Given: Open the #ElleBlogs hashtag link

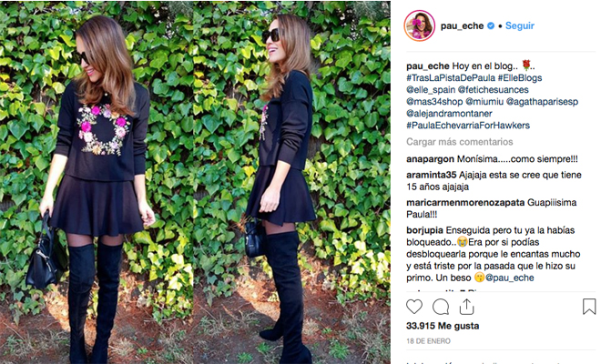Looking at the screenshot, I should (x=520, y=77).
